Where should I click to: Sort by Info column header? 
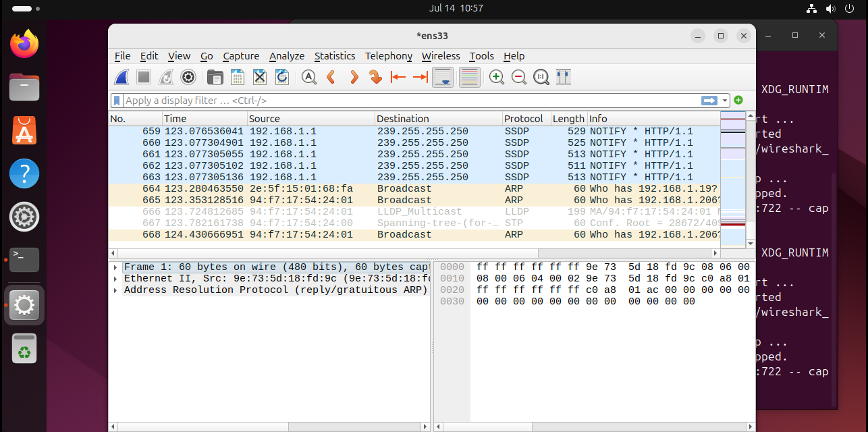[654, 119]
